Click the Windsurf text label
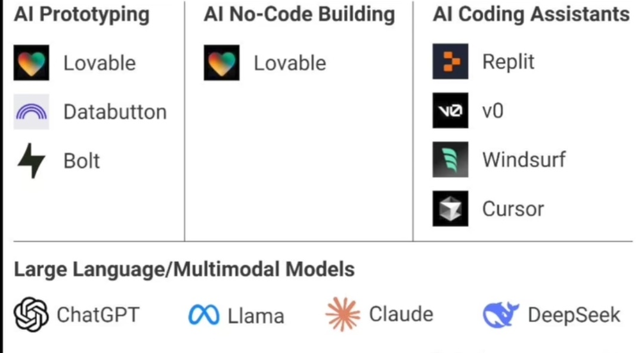644x353 pixels. click(x=524, y=160)
